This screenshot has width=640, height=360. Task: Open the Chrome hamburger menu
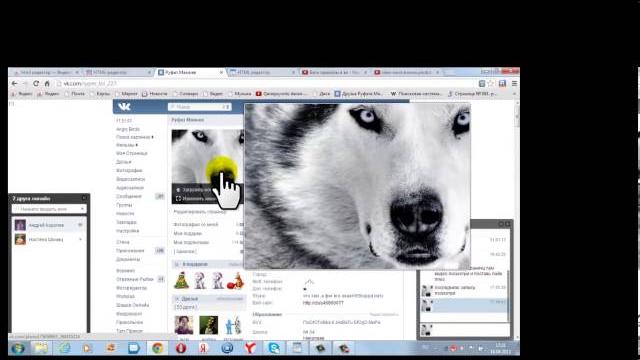(x=514, y=83)
